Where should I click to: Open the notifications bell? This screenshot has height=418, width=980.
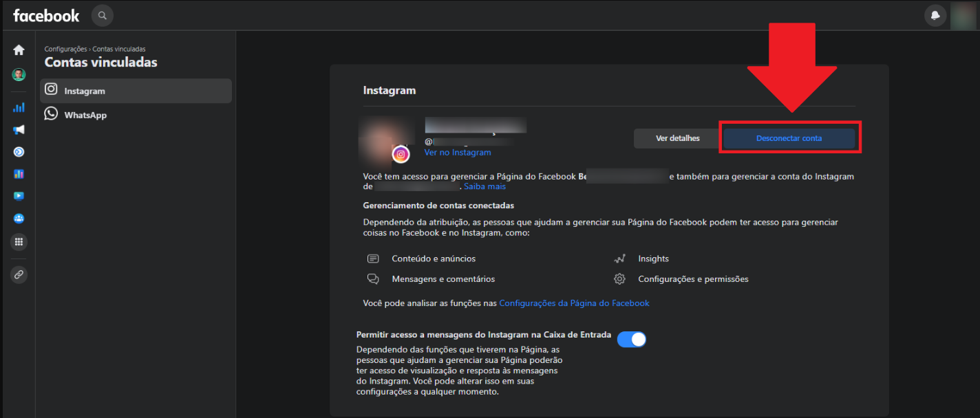[x=935, y=15]
